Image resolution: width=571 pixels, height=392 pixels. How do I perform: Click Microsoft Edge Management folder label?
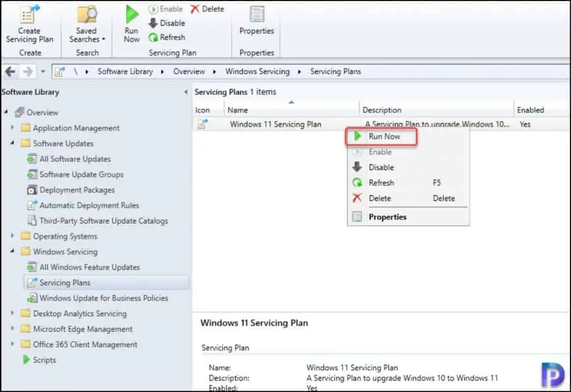click(x=83, y=329)
